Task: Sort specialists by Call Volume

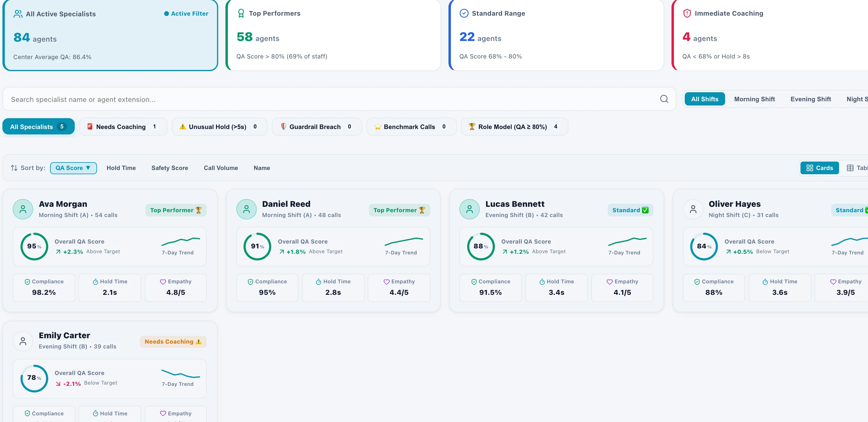Action: tap(221, 168)
